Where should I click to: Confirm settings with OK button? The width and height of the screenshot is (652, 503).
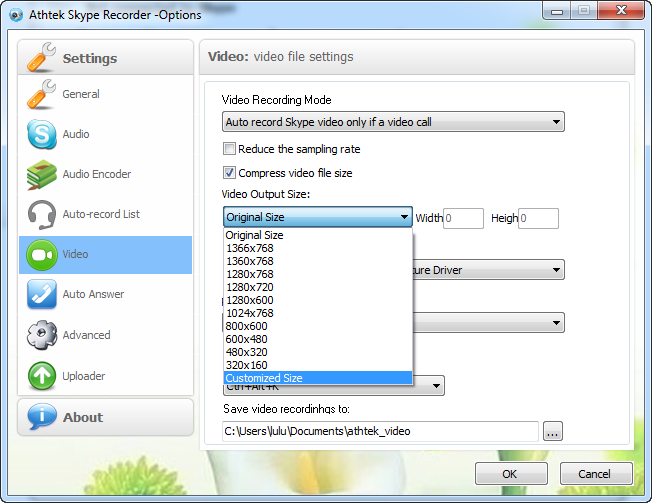511,473
